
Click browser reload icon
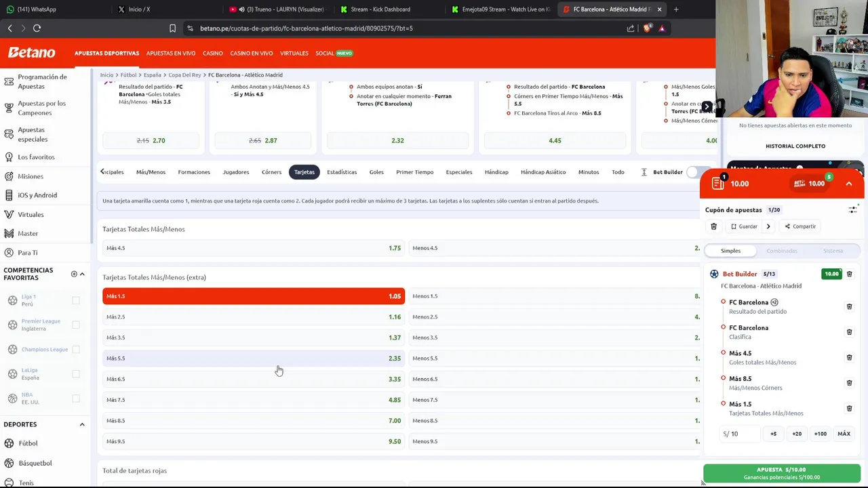37,28
